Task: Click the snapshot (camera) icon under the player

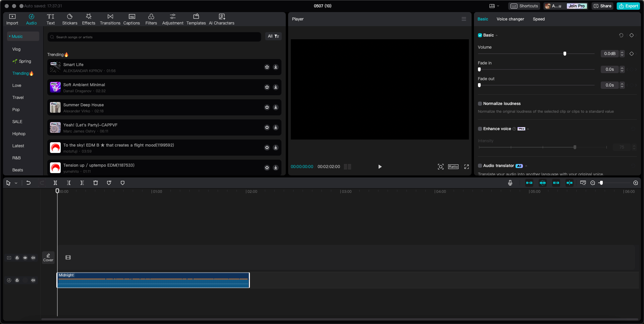Action: pos(440,167)
